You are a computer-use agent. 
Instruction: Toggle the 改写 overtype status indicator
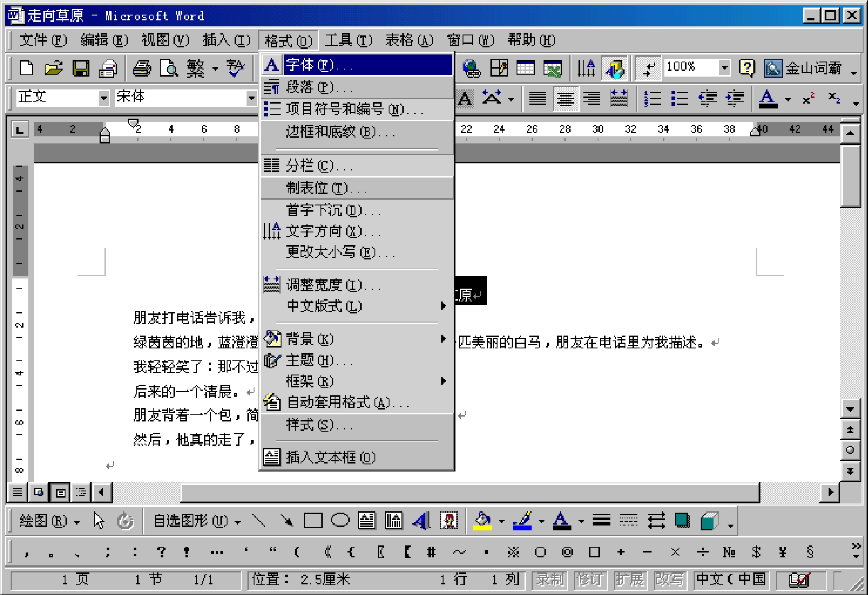pos(669,579)
